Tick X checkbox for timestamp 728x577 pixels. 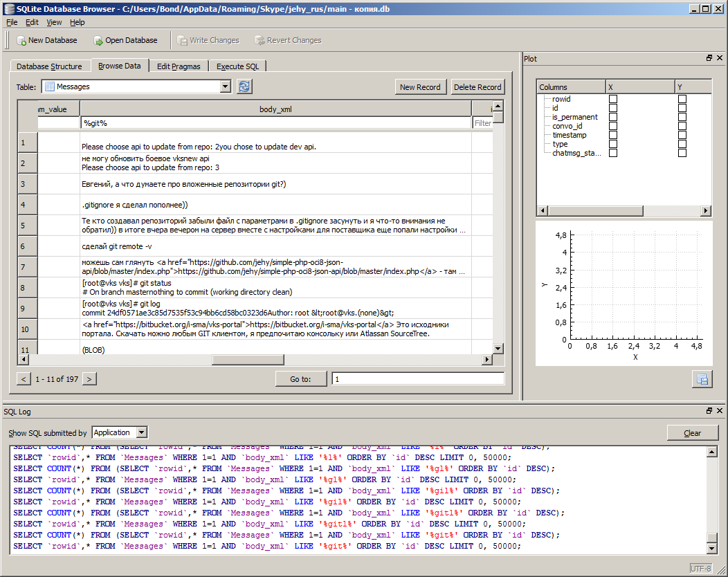(x=613, y=135)
